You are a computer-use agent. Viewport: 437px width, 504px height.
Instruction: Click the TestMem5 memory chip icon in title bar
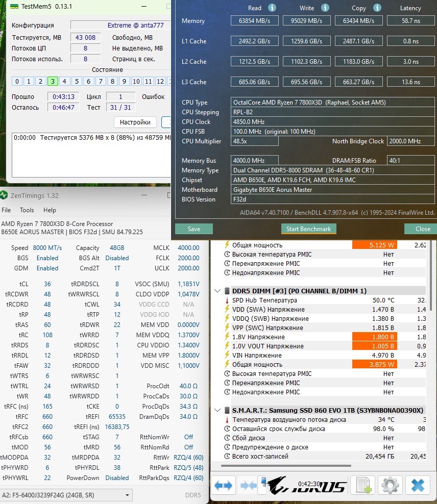pyautogui.click(x=14, y=7)
